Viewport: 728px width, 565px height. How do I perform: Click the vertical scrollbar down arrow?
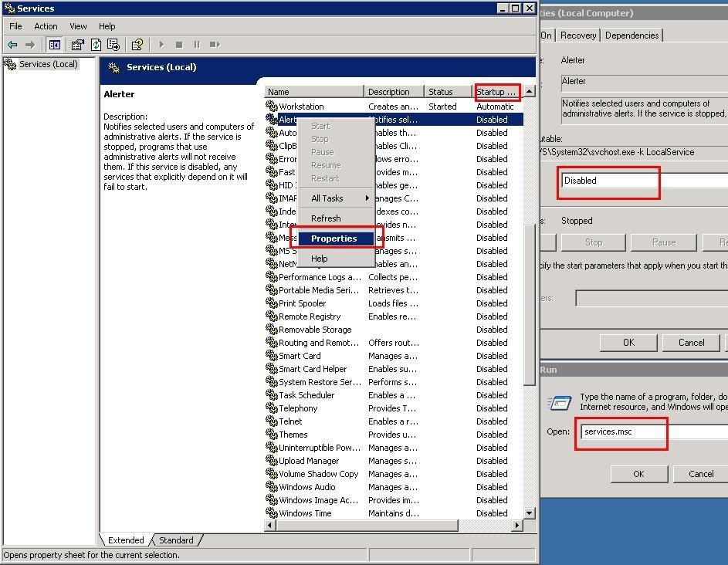529,513
